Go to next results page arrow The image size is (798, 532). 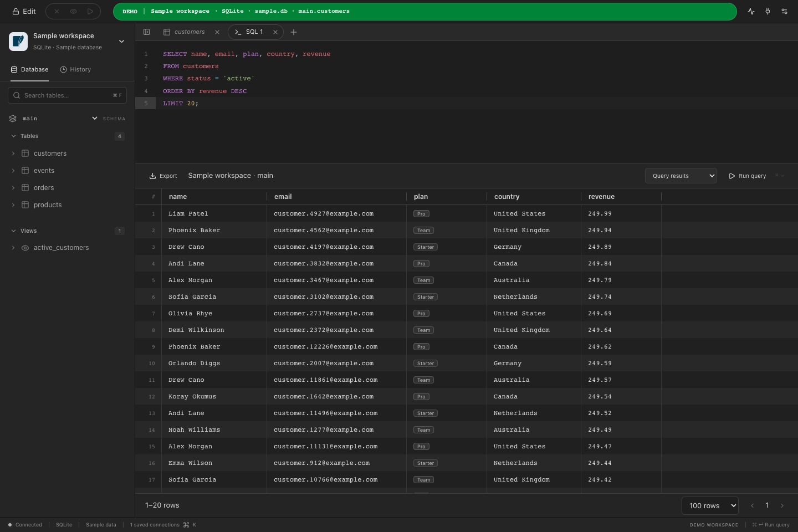[782, 505]
